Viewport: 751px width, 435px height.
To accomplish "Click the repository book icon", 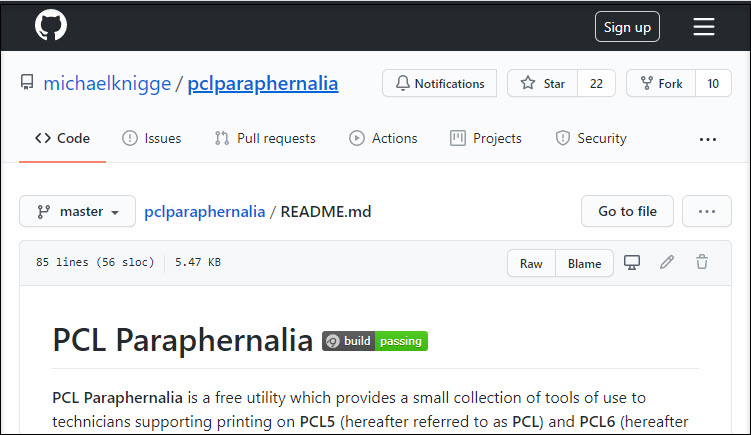I will coord(27,82).
